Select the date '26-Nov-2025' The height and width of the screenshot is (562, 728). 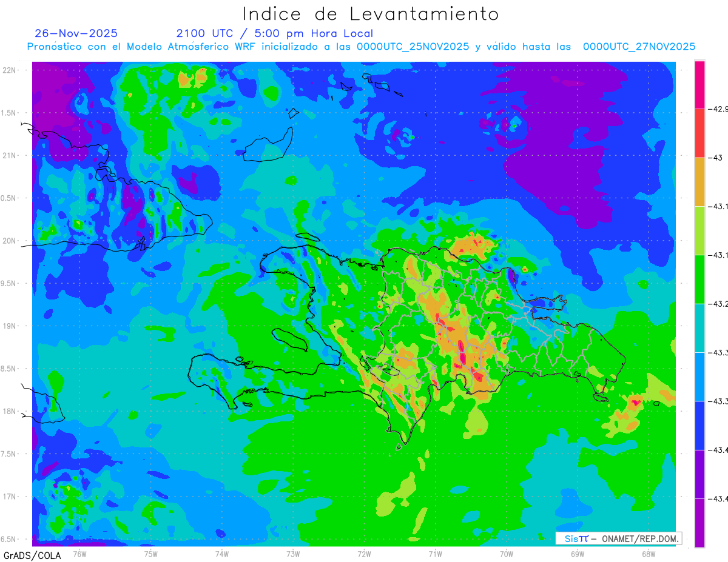76,33
